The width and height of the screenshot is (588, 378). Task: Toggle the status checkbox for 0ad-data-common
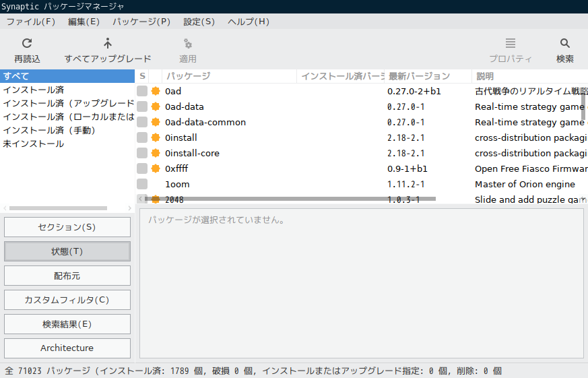[142, 122]
